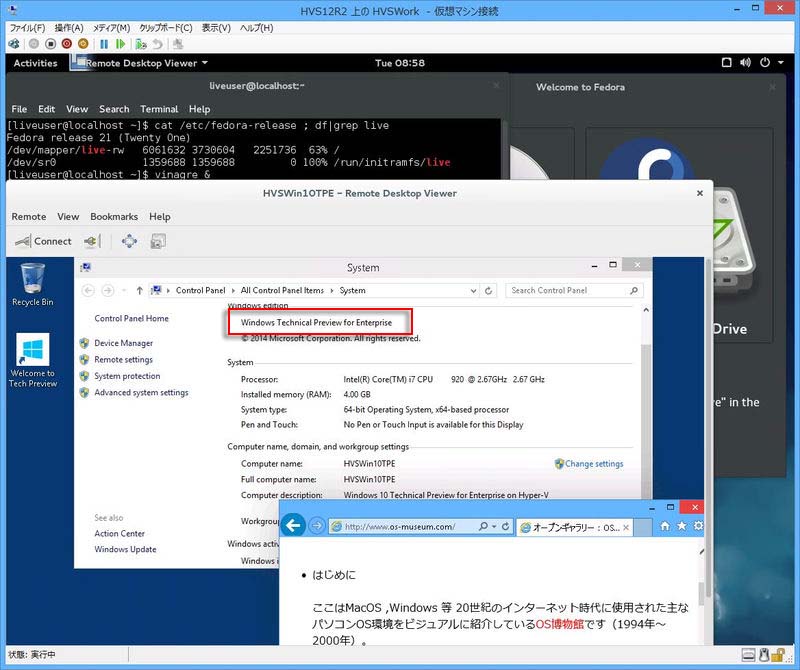This screenshot has height=670, width=800.
Task: Click the IE Favorites star icon
Action: click(x=682, y=526)
